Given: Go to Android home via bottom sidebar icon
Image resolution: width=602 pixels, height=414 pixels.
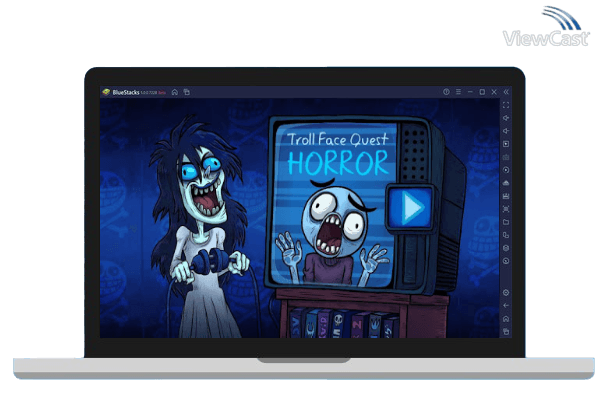Looking at the screenshot, I should pyautogui.click(x=506, y=319).
